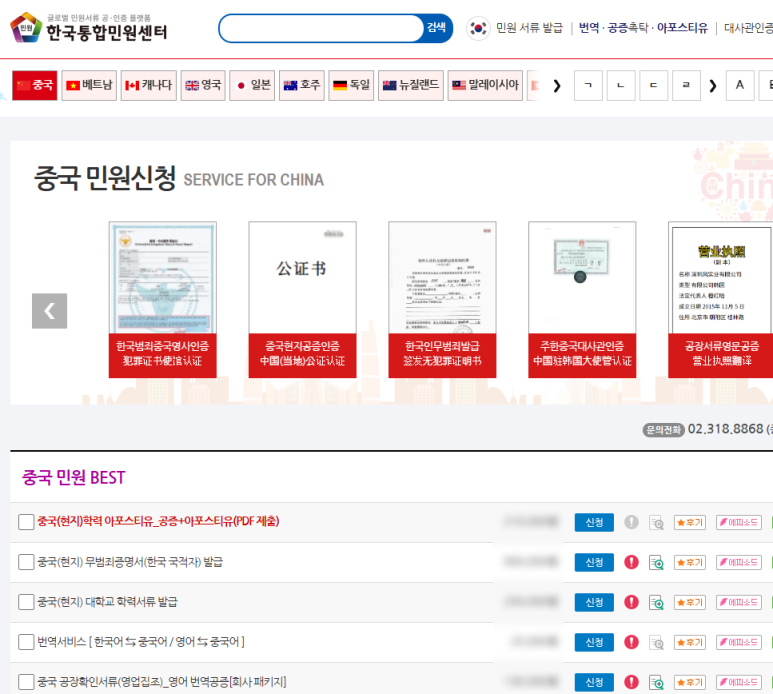Show more countries with the right chevron
Screen dimensions: 773x694
click(557, 86)
